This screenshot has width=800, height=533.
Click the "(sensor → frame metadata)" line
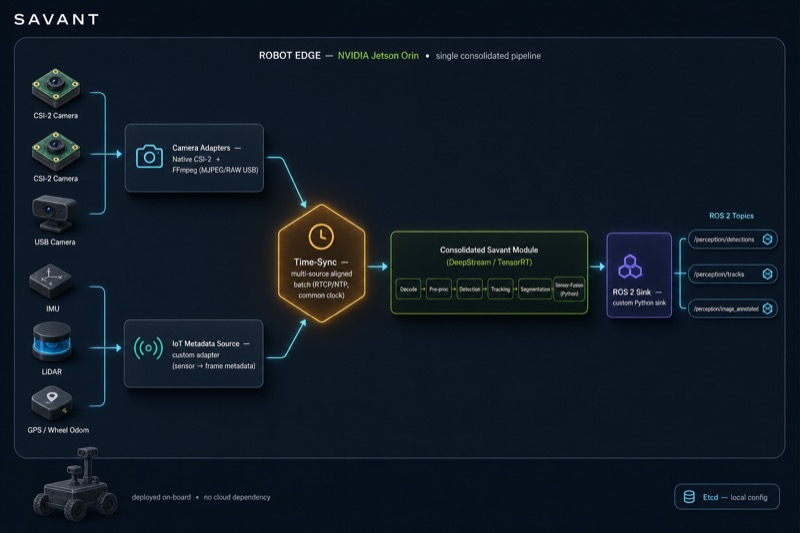[x=214, y=366]
